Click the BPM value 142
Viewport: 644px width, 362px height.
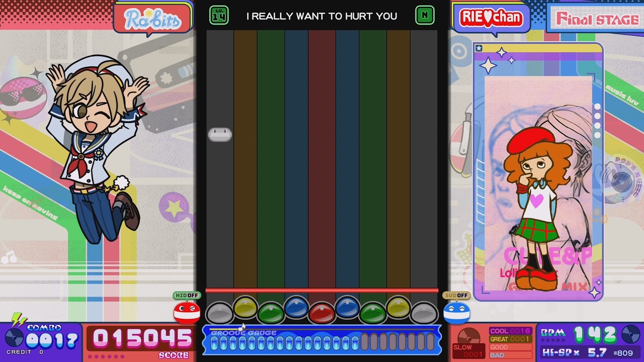click(594, 334)
